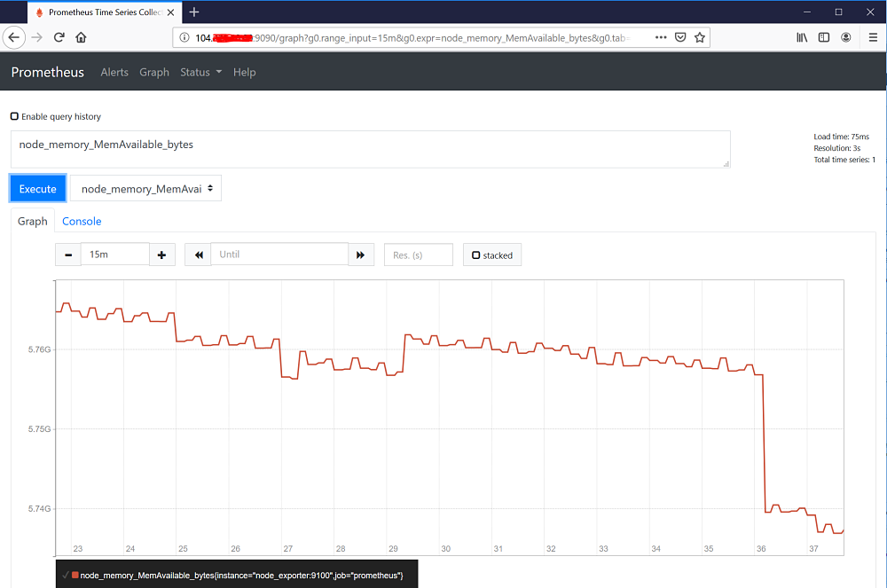Toggle the browser sidebar icon
This screenshot has width=887, height=588.
[824, 37]
